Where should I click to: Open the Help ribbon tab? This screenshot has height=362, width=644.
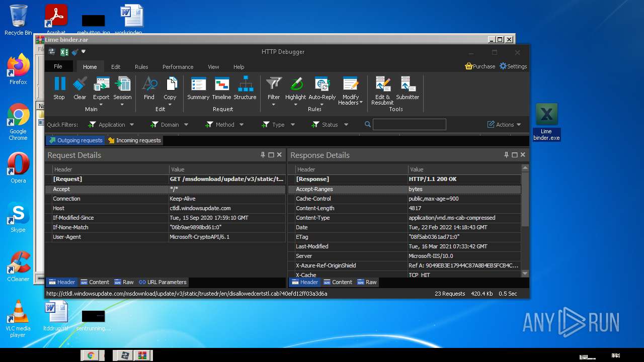click(238, 67)
